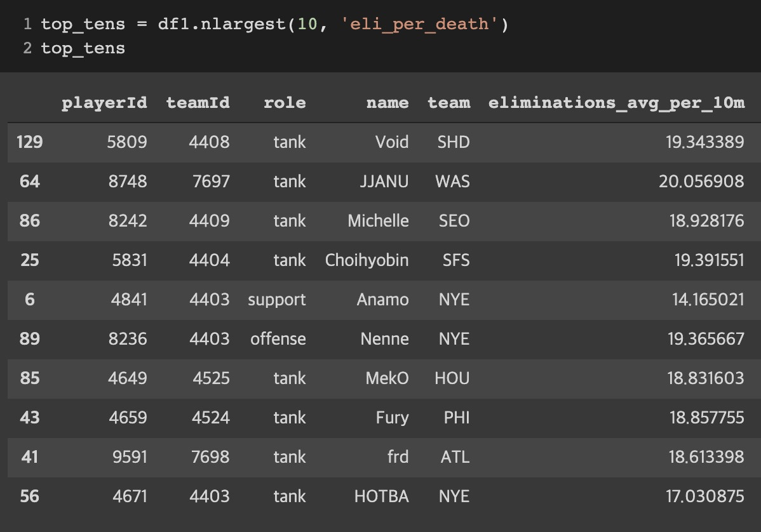
Task: Click team cell HOU
Action: (x=452, y=378)
